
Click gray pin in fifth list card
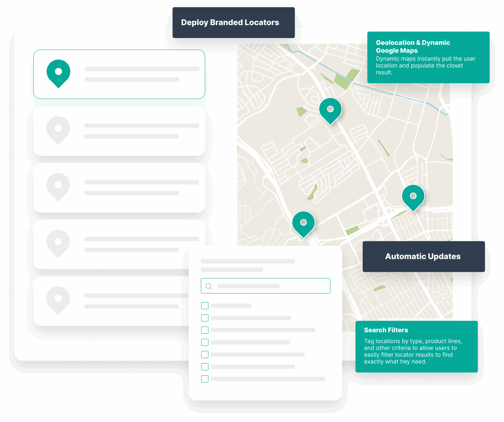pos(58,300)
